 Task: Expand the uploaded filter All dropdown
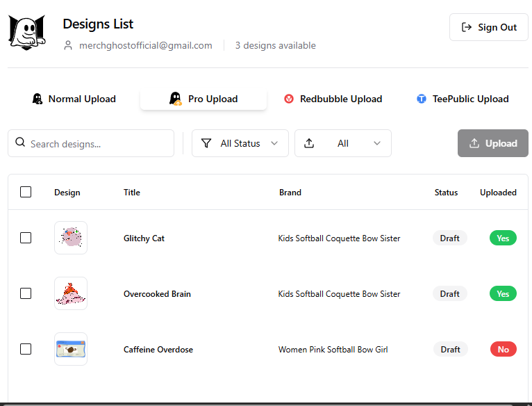(x=343, y=143)
